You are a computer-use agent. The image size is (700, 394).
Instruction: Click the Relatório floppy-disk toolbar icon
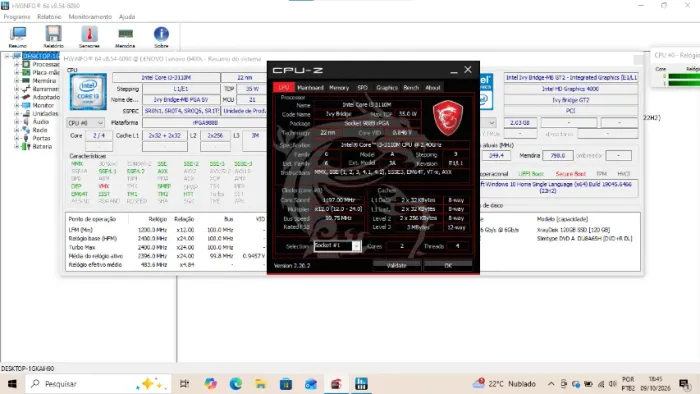click(x=53, y=36)
